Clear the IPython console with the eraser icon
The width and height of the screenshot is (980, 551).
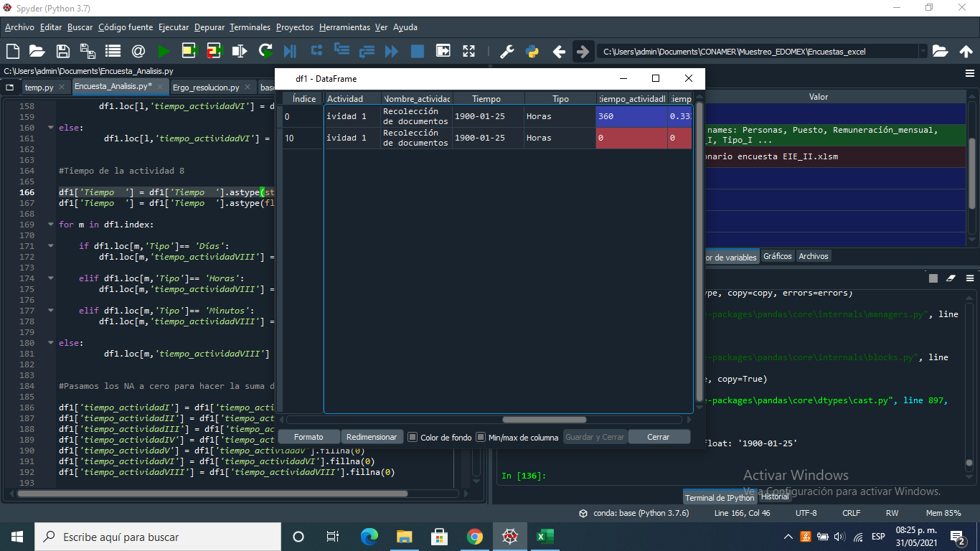click(x=951, y=278)
